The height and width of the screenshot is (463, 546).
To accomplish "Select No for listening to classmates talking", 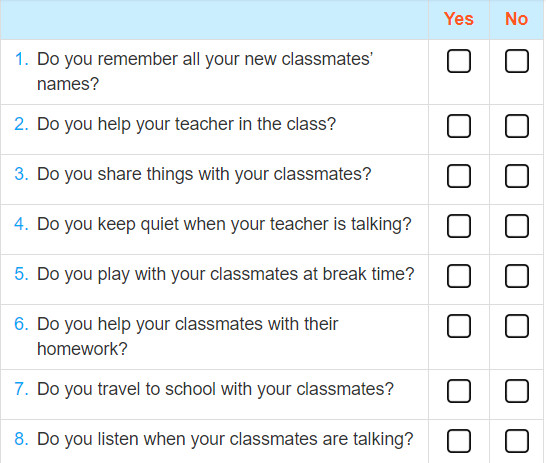I will pyautogui.click(x=517, y=441).
